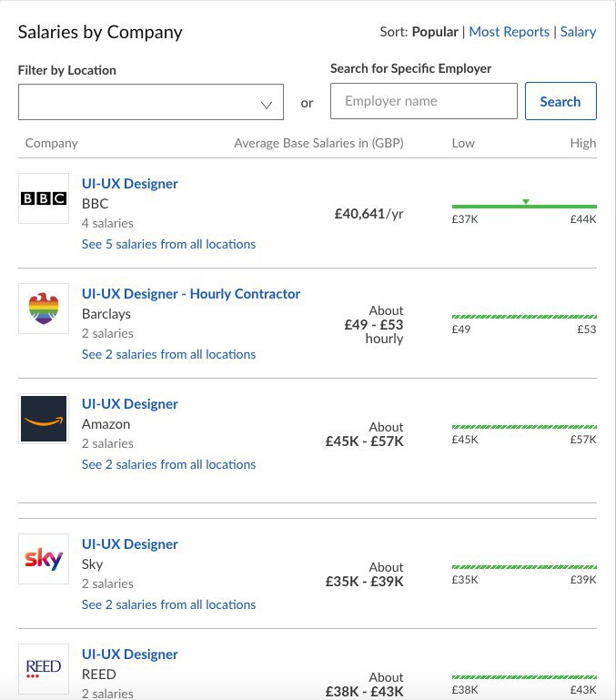See 5 BBC salaries from all locations
The height and width of the screenshot is (700, 616).
[x=168, y=244]
